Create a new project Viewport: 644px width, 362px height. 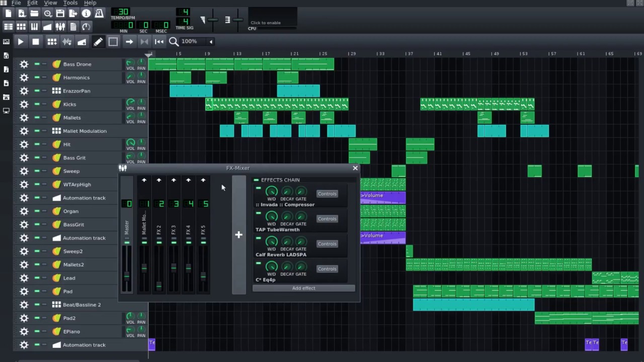9,14
